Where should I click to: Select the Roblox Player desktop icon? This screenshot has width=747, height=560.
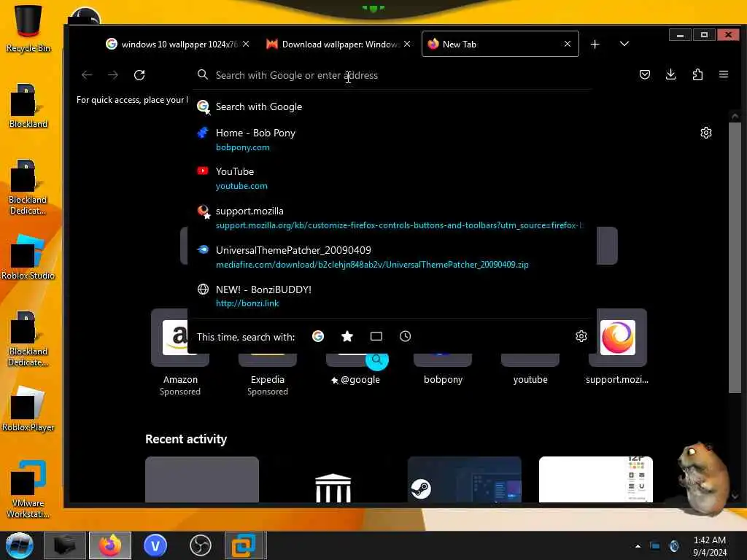tap(28, 408)
